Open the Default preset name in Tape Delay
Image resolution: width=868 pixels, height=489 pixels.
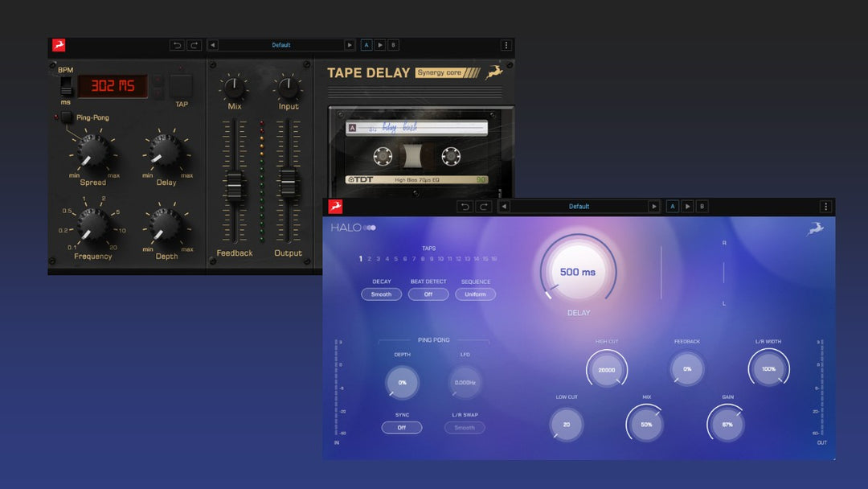point(281,45)
